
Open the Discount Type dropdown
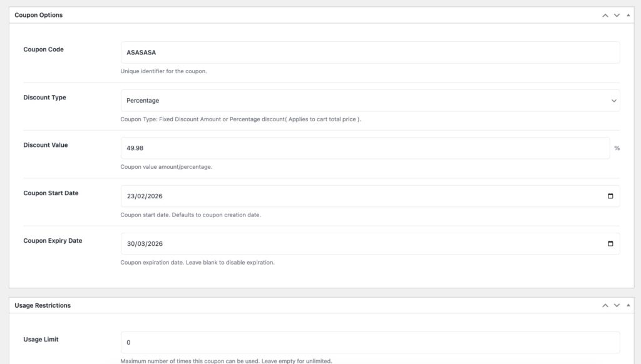tap(369, 101)
